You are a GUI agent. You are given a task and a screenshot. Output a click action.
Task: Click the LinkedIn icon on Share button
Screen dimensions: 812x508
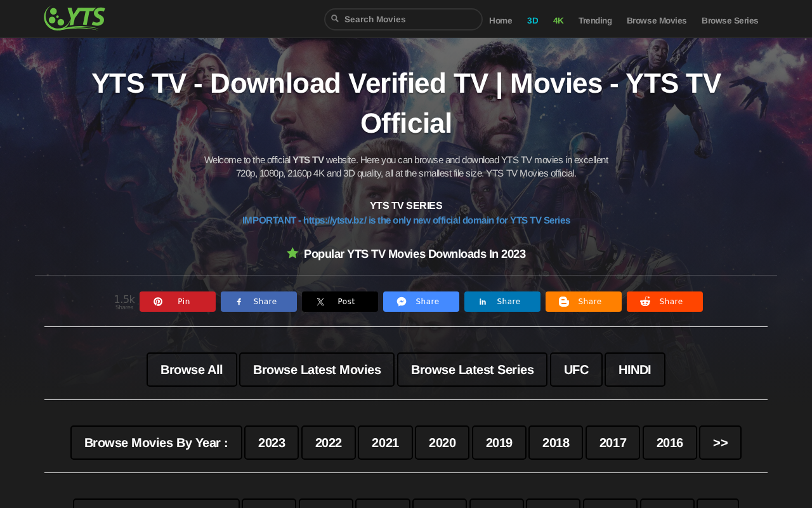[483, 302]
